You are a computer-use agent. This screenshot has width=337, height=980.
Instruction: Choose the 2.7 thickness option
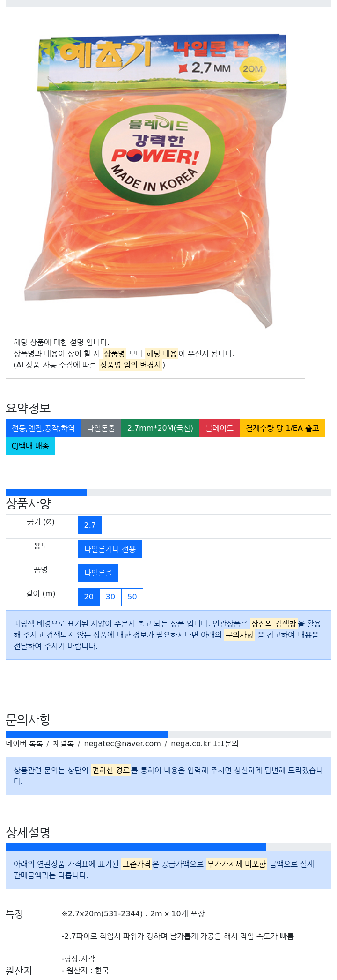[x=90, y=525]
